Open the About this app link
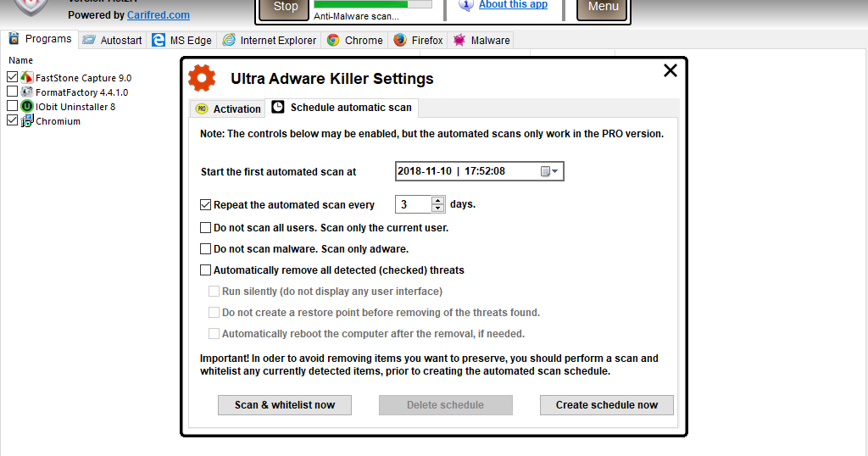The image size is (868, 456). coord(513,5)
